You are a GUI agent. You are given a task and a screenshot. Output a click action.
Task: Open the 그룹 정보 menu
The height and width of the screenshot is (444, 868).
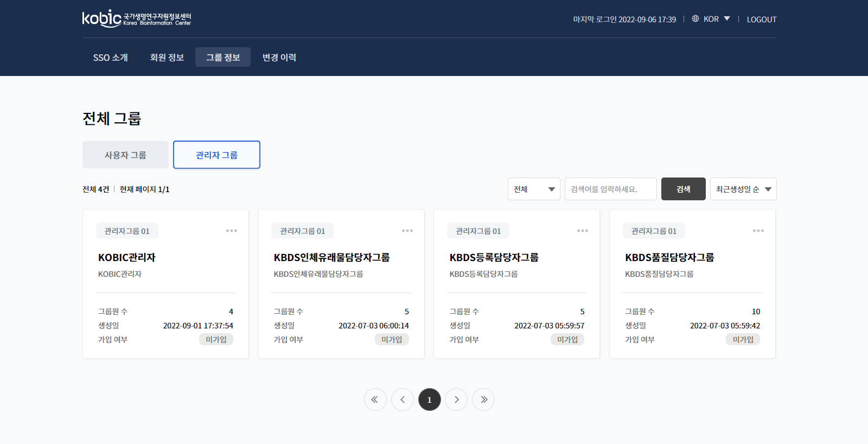[x=223, y=57]
